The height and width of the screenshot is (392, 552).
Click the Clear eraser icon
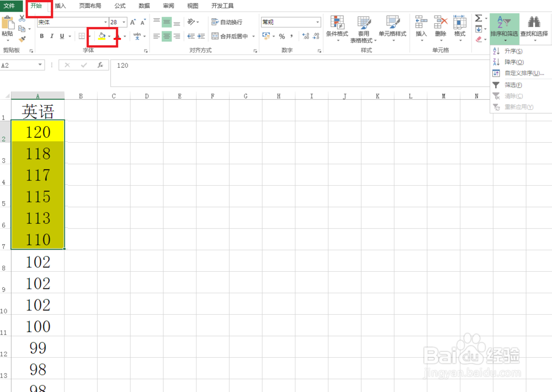coord(479,39)
